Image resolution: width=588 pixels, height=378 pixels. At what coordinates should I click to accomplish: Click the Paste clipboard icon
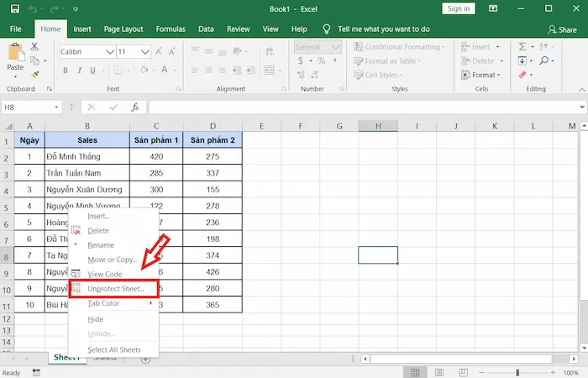pos(16,52)
